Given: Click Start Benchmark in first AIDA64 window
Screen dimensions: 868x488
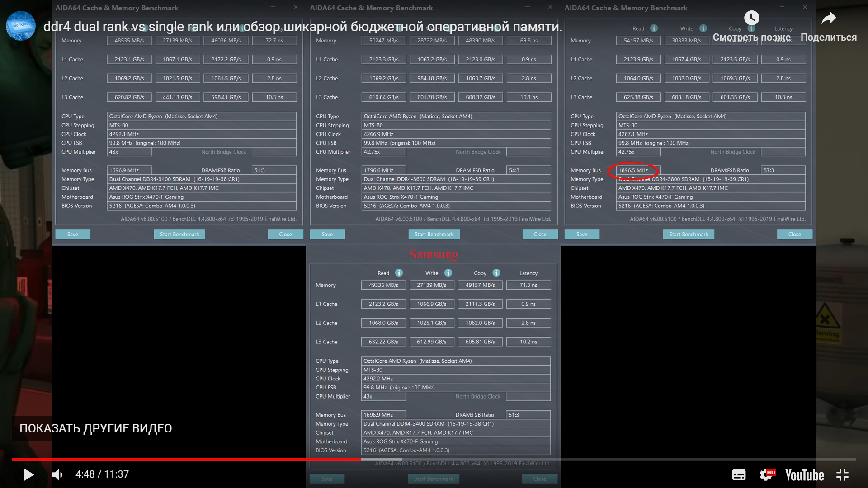Looking at the screenshot, I should (x=179, y=234).
